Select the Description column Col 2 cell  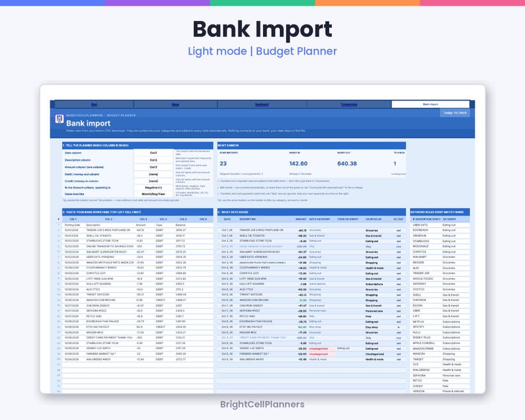[153, 160]
